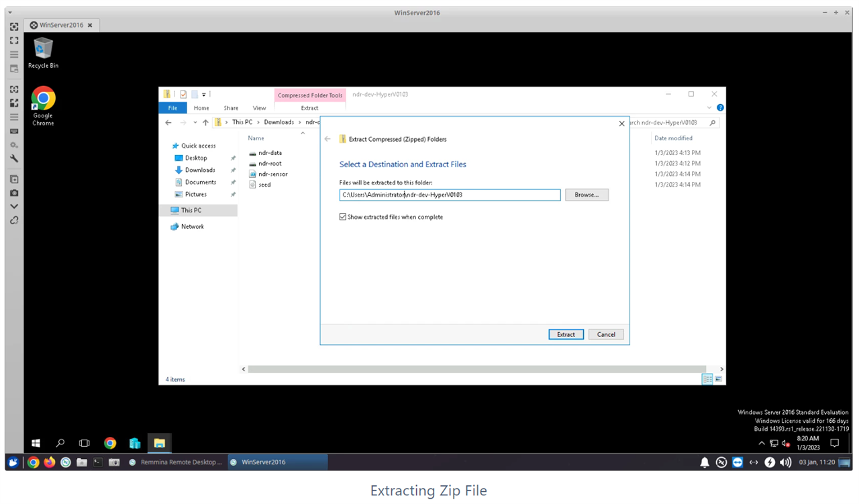The width and height of the screenshot is (859, 504).
Task: Open the Extract ribbon tab
Action: point(309,107)
